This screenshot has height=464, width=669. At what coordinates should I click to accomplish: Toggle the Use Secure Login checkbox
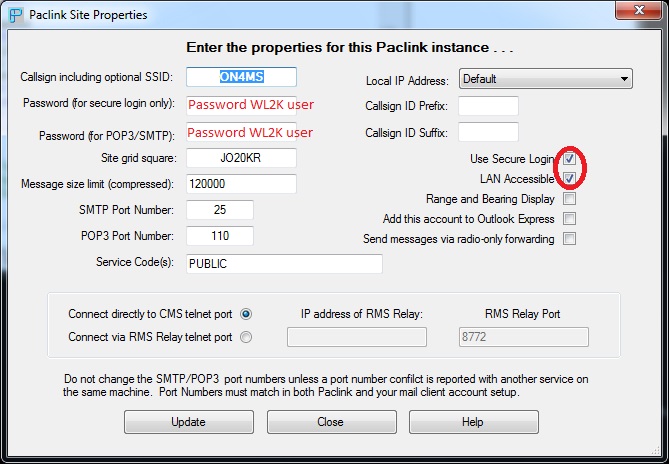click(569, 159)
